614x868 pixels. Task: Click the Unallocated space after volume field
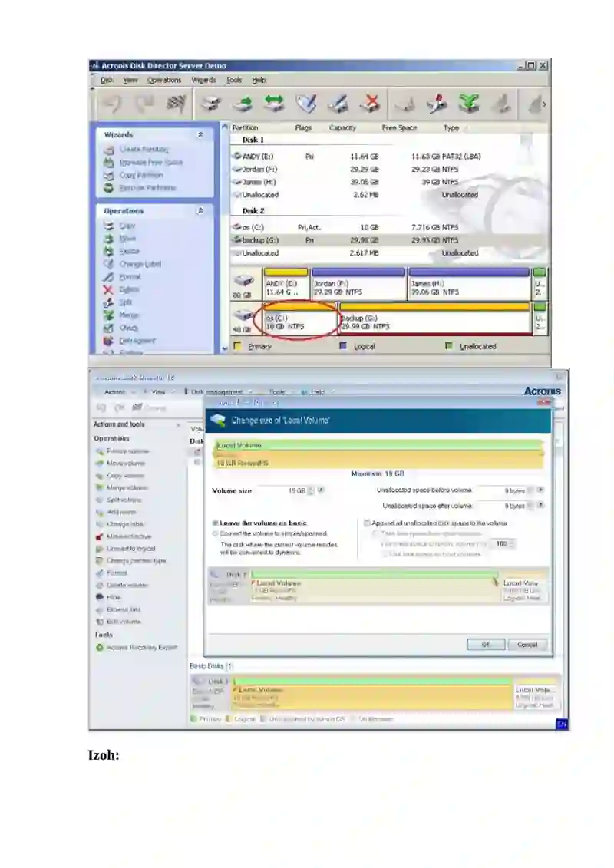coord(502,506)
